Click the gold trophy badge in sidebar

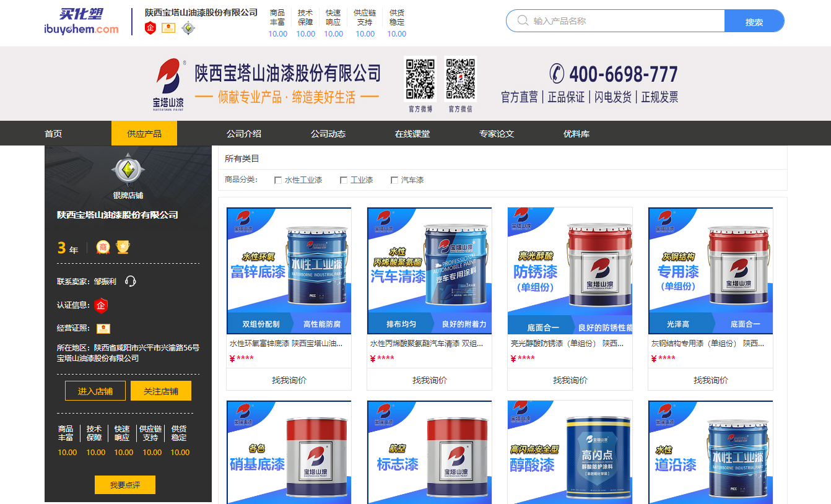[x=123, y=248]
